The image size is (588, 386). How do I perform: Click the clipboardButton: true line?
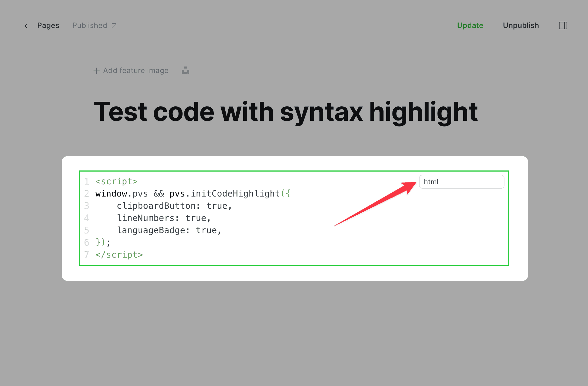[x=174, y=205]
